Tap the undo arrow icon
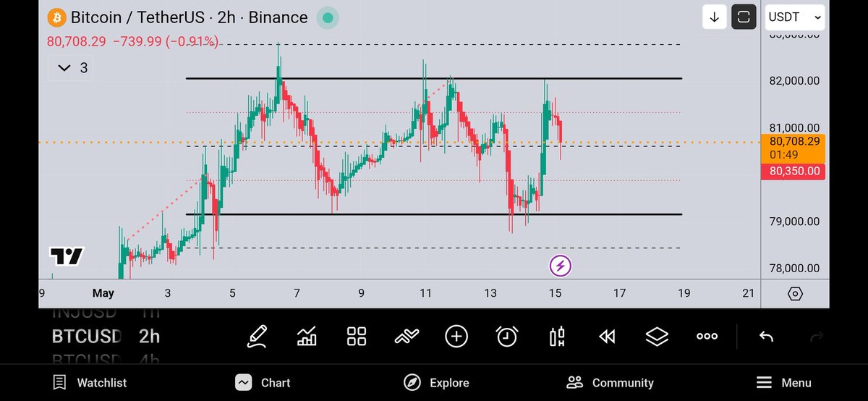 766,336
